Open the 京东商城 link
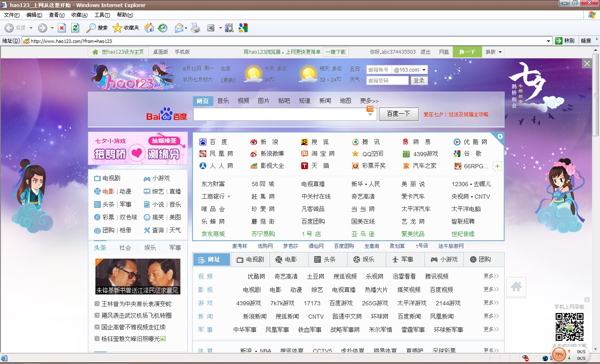This screenshot has width=600, height=364. click(213, 234)
